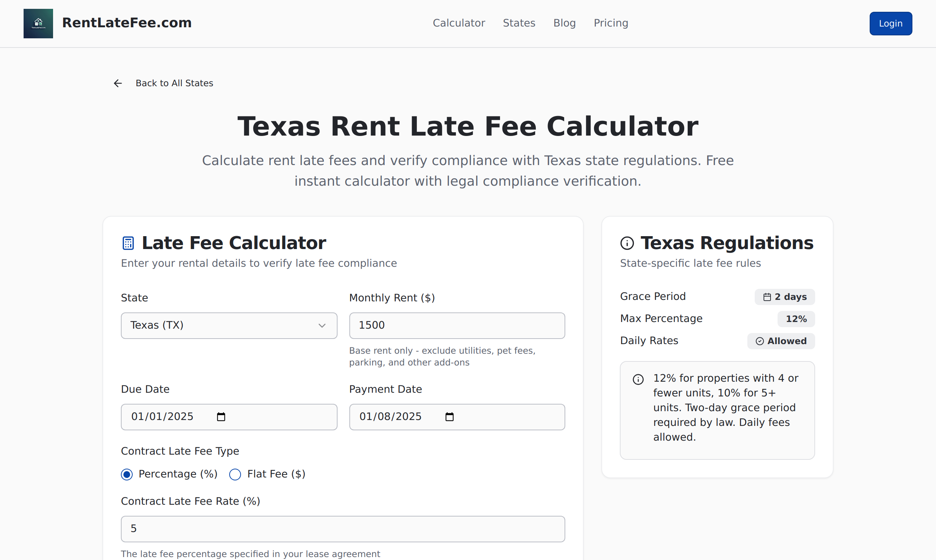Click inside the Monthly Rent field
The image size is (936, 560).
(x=457, y=325)
